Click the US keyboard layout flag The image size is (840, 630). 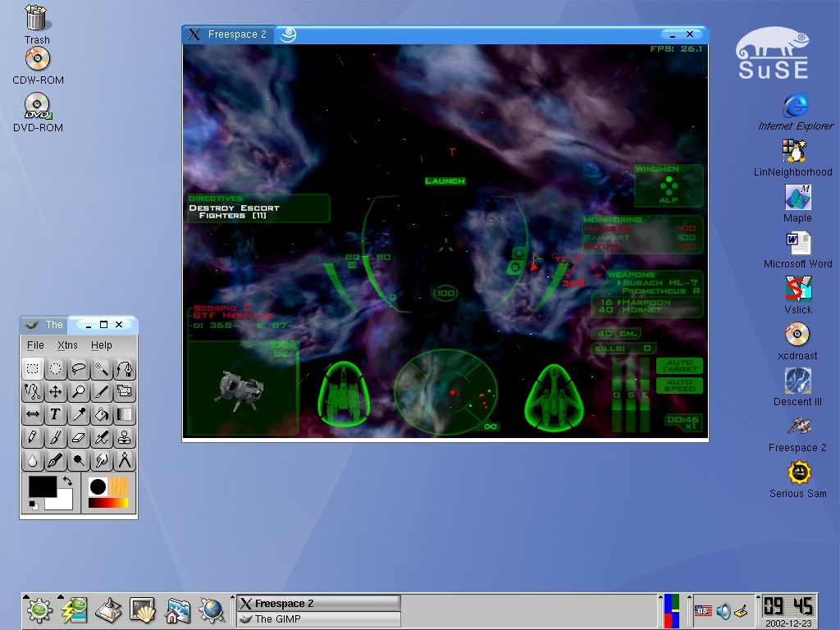(x=703, y=610)
